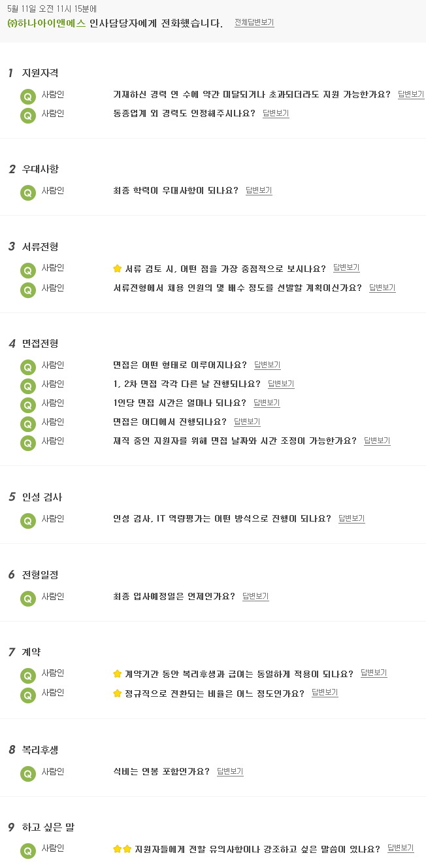Expand 답변보기 for 동종업계 외 경력 question
This screenshot has width=426, height=868.
(276, 113)
